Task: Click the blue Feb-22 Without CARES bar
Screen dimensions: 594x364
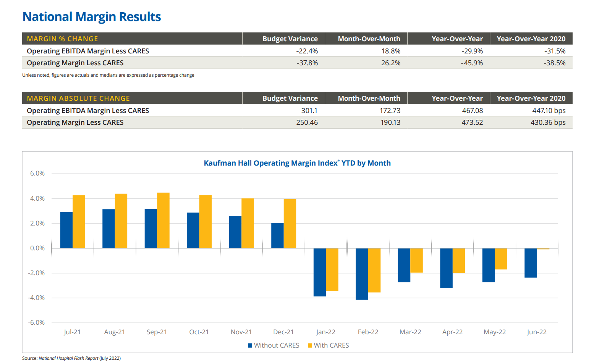Action: [362, 274]
